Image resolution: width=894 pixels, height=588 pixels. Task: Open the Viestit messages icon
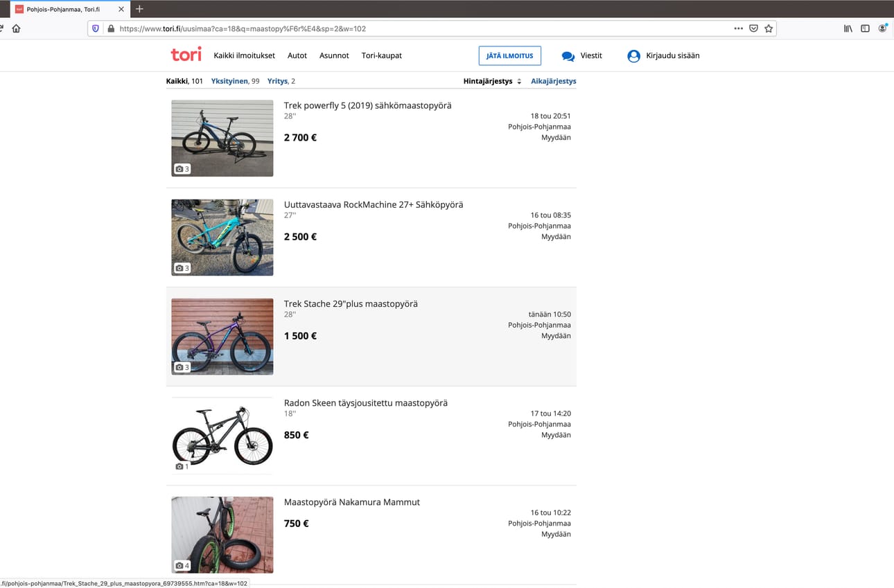[568, 56]
